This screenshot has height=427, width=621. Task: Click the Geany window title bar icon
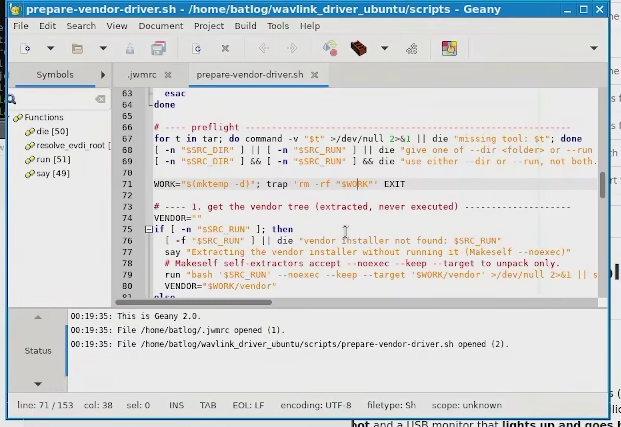coord(16,9)
